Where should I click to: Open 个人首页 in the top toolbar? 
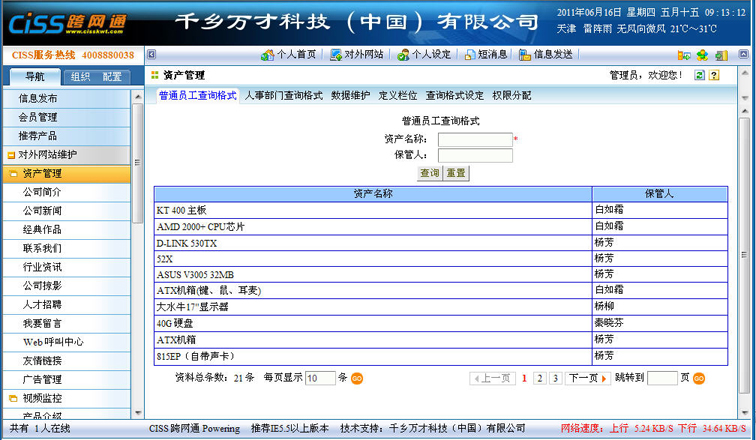coord(289,55)
